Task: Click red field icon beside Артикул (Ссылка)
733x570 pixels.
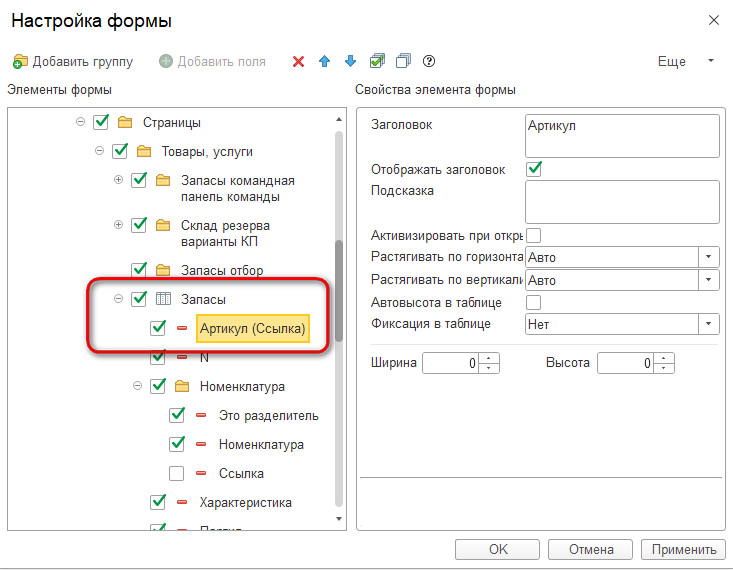Action: pos(182,328)
